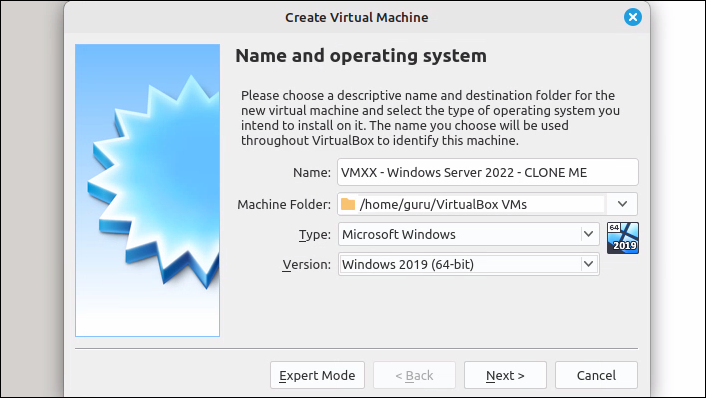This screenshot has width=706, height=398.
Task: Click the /home/guru/VirtualBox VMs path text
Action: pyautogui.click(x=443, y=204)
